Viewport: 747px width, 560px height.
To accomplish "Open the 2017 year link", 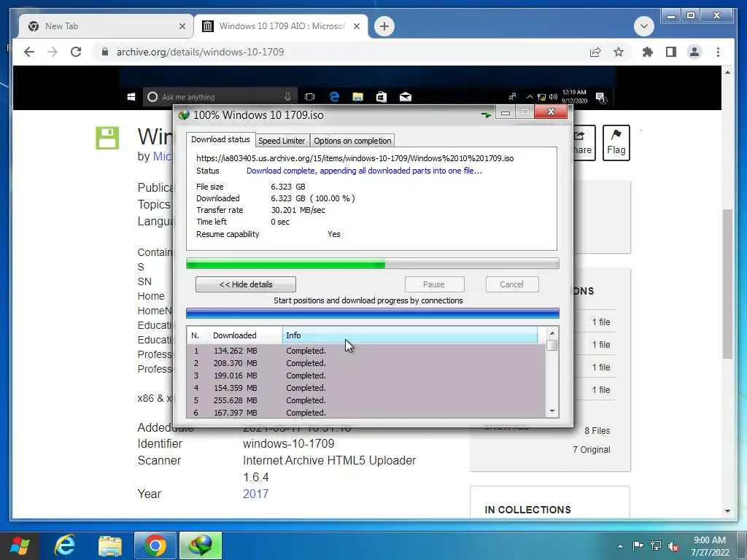I will (256, 494).
